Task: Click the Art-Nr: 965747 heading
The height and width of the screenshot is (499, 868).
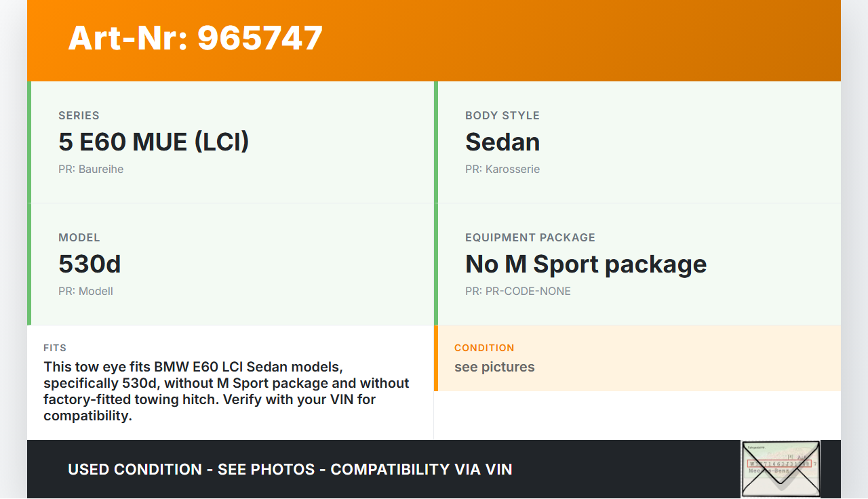Action: (x=195, y=38)
